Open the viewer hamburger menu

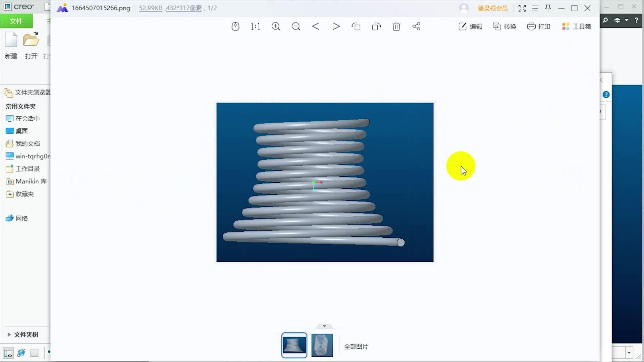point(535,8)
